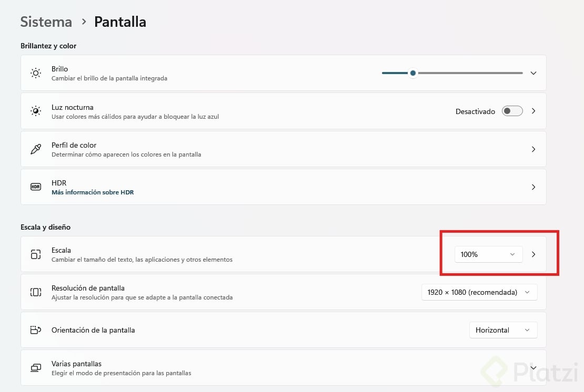This screenshot has height=392, width=584.
Task: Expand the Brillo options chevron
Action: 533,73
